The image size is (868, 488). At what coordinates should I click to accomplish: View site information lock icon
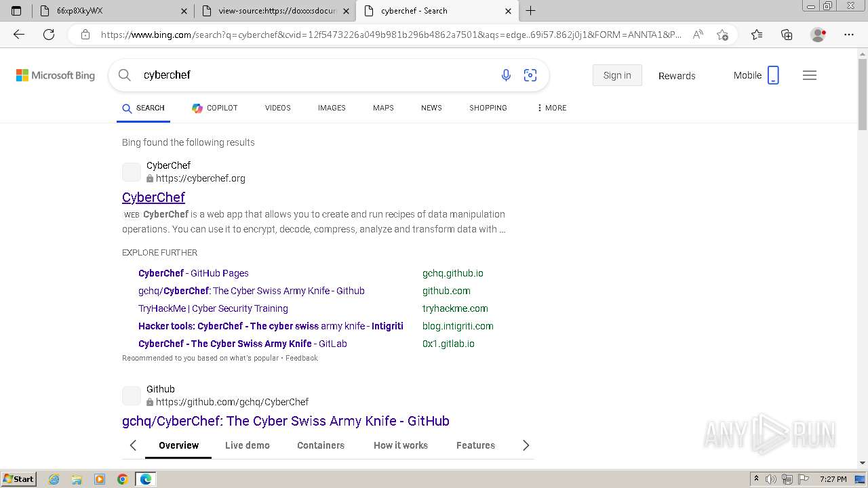[85, 35]
